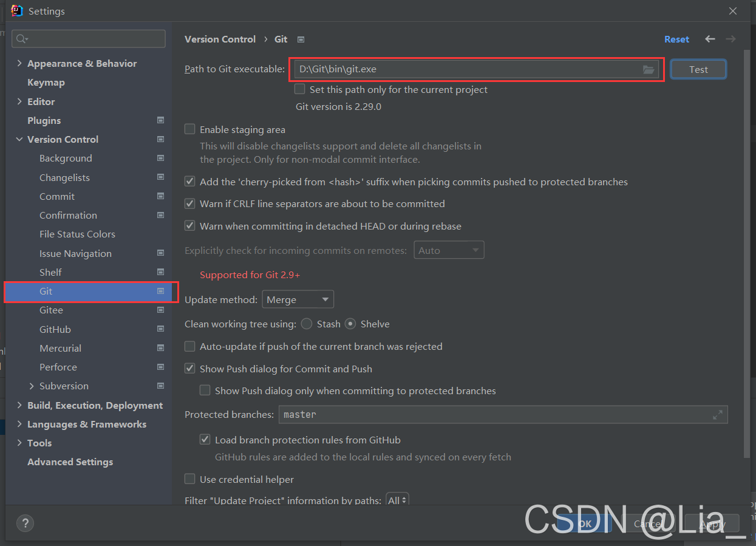Click the forward arrow in settings header

click(730, 39)
